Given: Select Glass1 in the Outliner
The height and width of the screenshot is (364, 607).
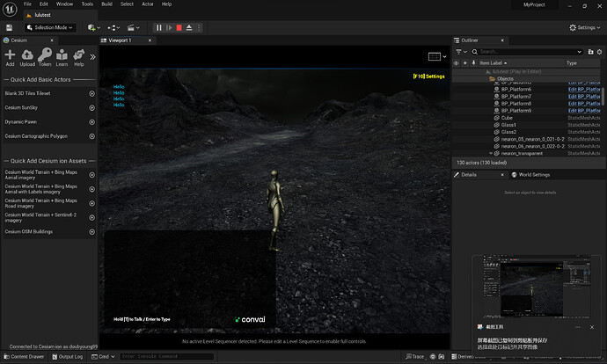Looking at the screenshot, I should (x=508, y=125).
